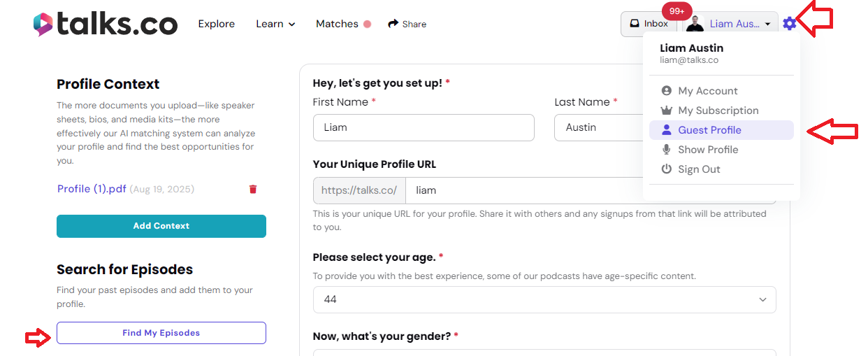Go to the Explore page
The image size is (868, 356).
(217, 24)
